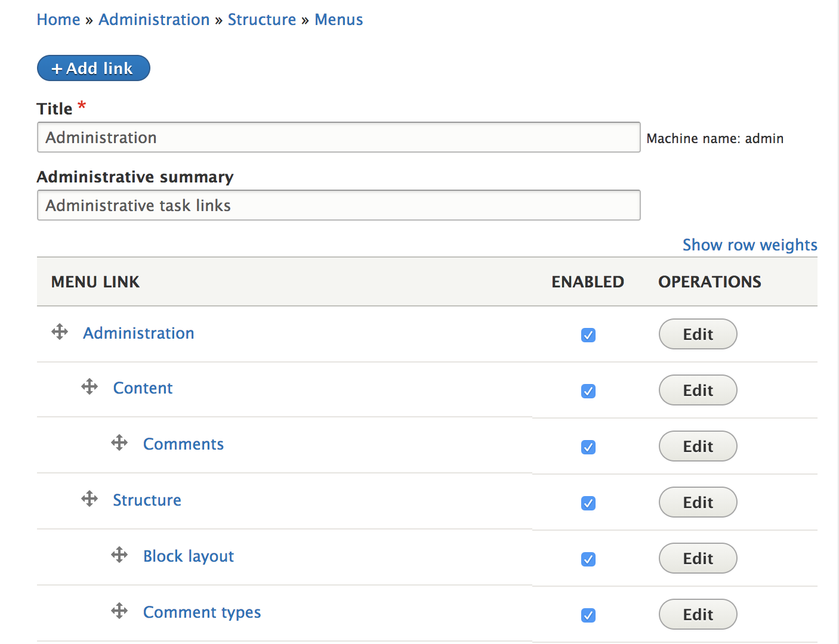The height and width of the screenshot is (644, 839).
Task: Uncheck the Enabled checkbox for Administration
Action: pos(588,335)
